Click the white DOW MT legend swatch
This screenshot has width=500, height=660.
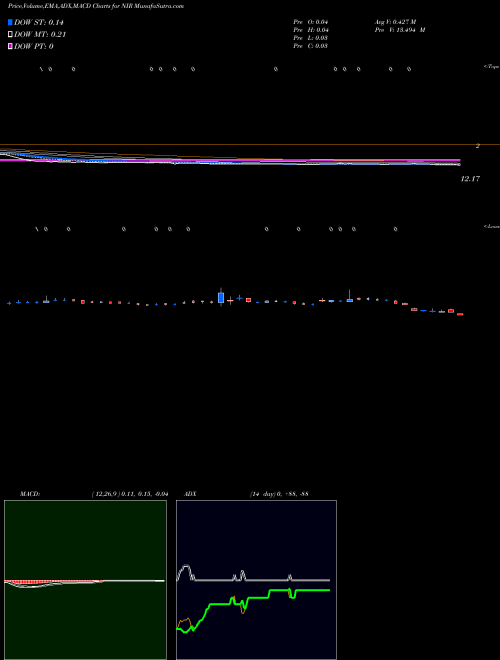coord(10,35)
